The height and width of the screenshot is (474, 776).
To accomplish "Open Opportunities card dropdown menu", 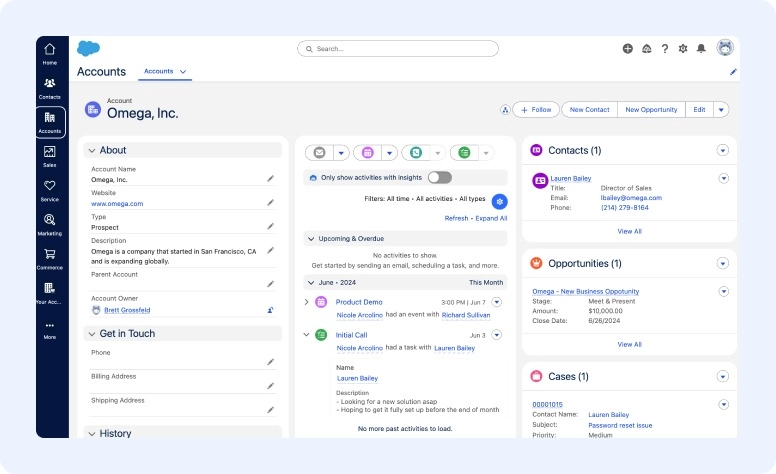I will [x=723, y=263].
